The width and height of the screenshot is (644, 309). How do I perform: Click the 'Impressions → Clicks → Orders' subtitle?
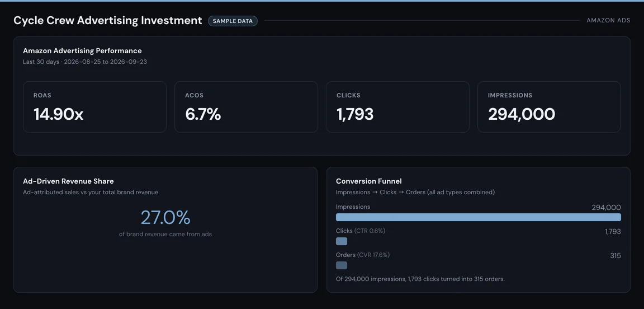[x=415, y=192]
